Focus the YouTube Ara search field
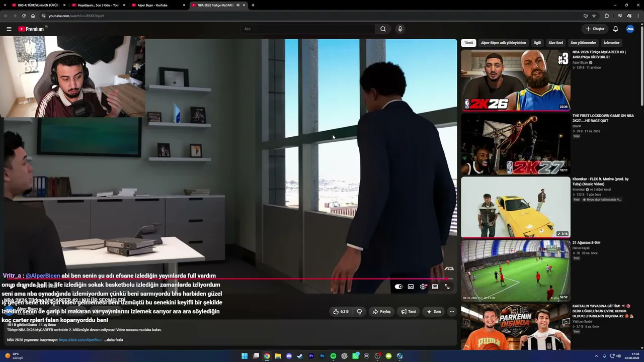 click(308, 29)
